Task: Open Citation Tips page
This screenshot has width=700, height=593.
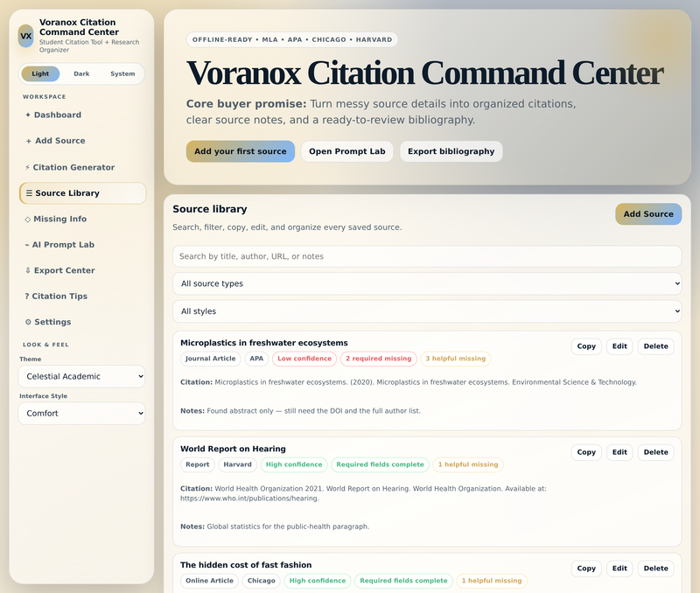Action: coord(82,296)
